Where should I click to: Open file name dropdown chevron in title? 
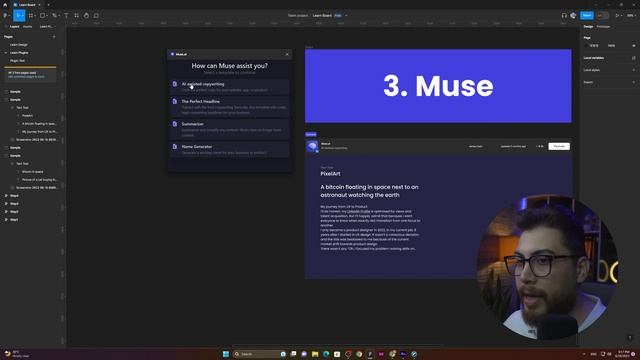coord(346,16)
